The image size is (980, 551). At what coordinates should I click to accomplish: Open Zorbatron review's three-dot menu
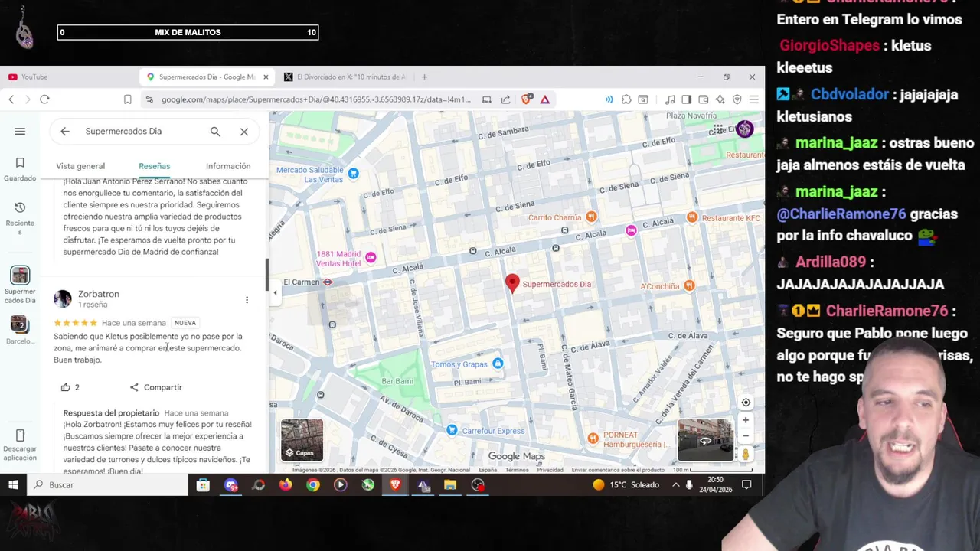click(x=247, y=300)
